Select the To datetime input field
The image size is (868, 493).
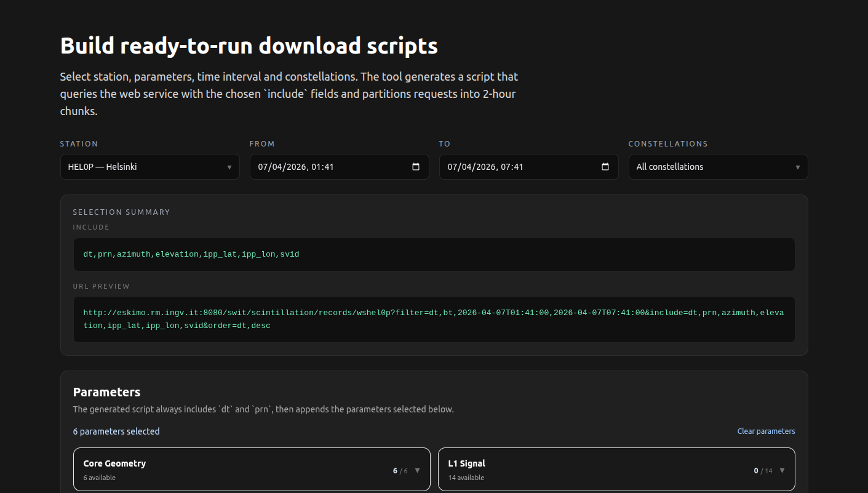pos(517,167)
